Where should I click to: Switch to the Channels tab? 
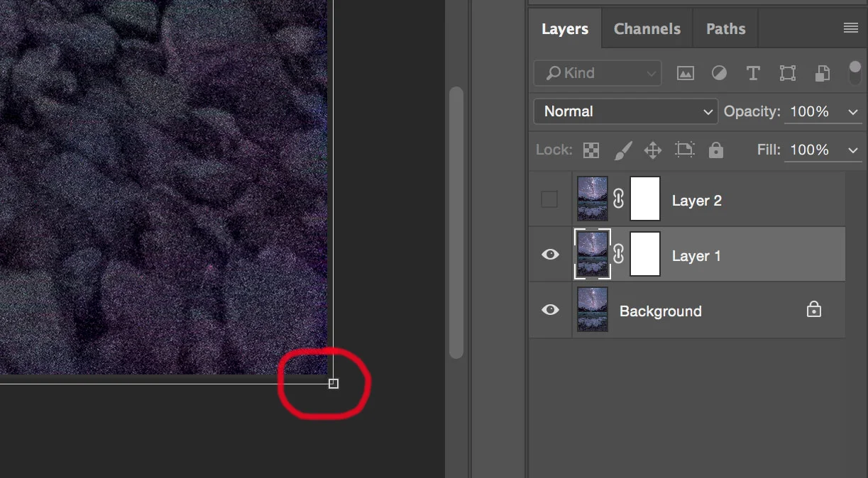pos(647,29)
